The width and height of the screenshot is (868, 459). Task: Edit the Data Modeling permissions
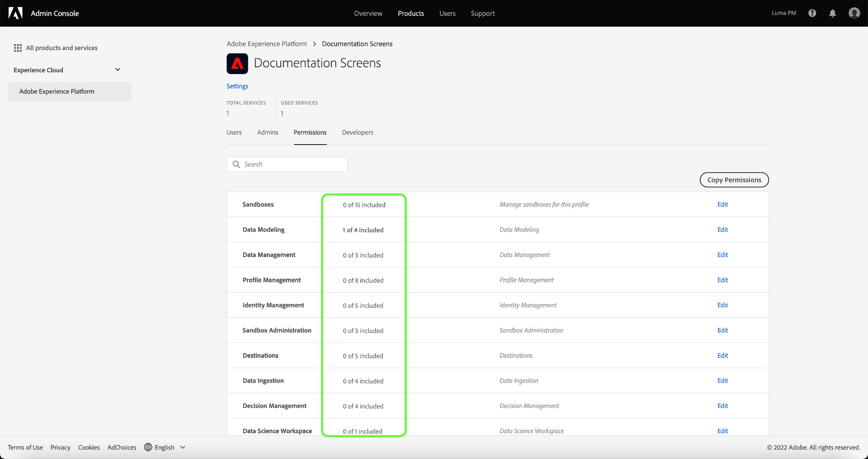click(722, 230)
